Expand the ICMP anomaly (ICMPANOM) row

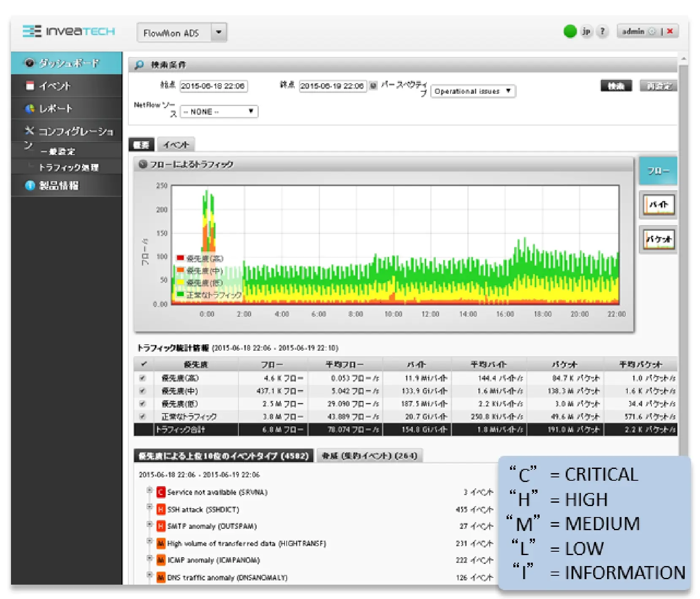coord(149,558)
